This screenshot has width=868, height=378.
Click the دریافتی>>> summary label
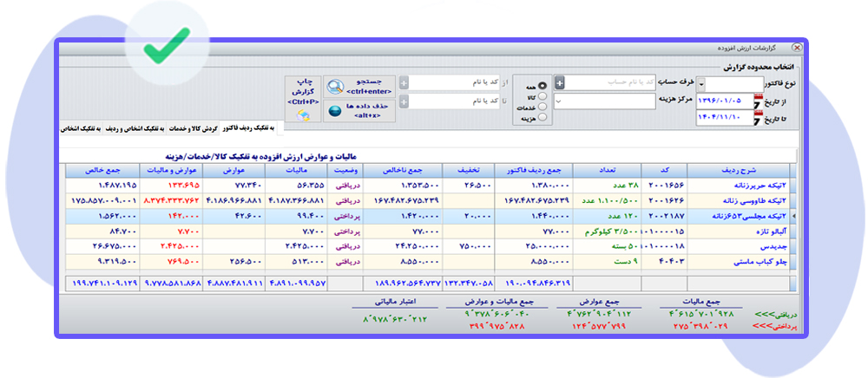(776, 314)
